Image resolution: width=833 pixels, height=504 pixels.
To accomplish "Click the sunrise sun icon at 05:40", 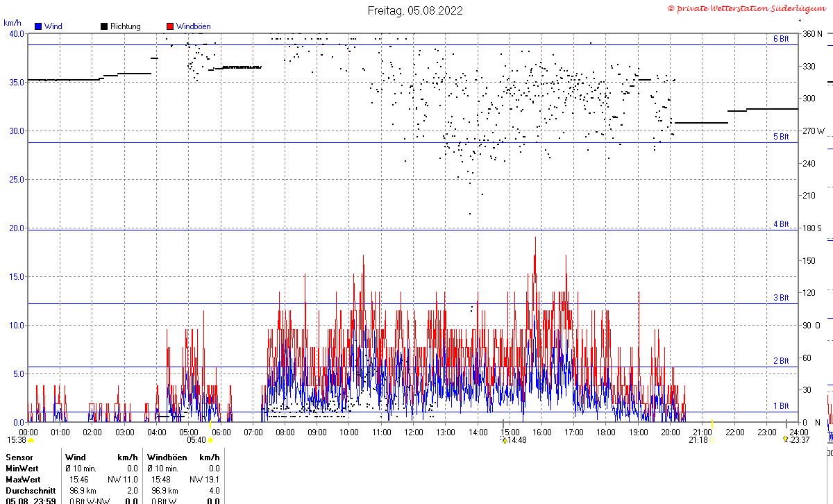I will pos(210,440).
